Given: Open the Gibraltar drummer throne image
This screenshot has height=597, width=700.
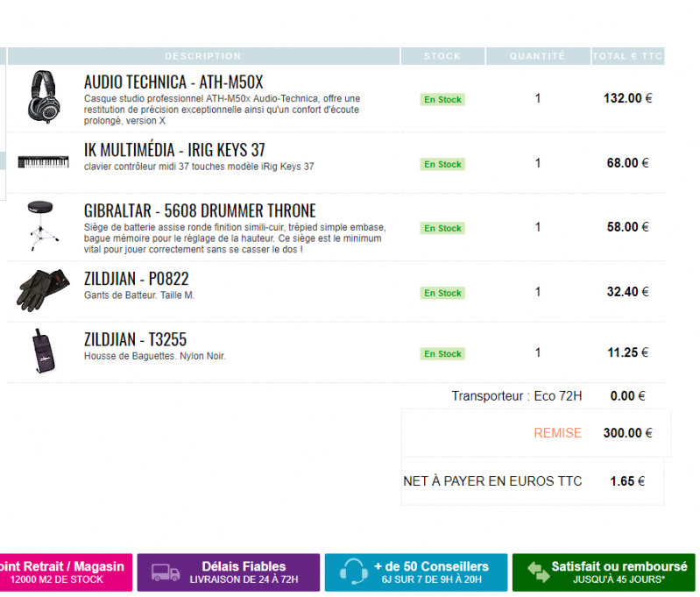Looking at the screenshot, I should pos(44,226).
